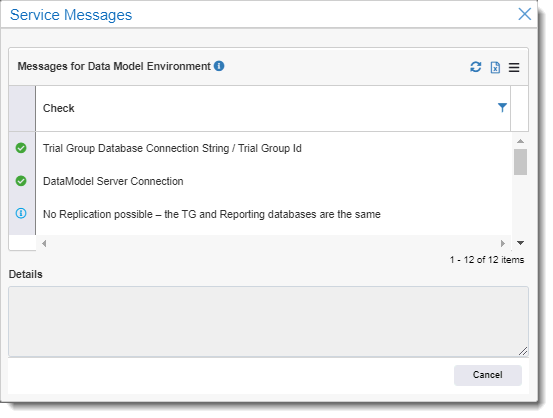This screenshot has height=418, width=553.
Task: Click the vertical scrollbar down arrow
Action: click(x=520, y=243)
